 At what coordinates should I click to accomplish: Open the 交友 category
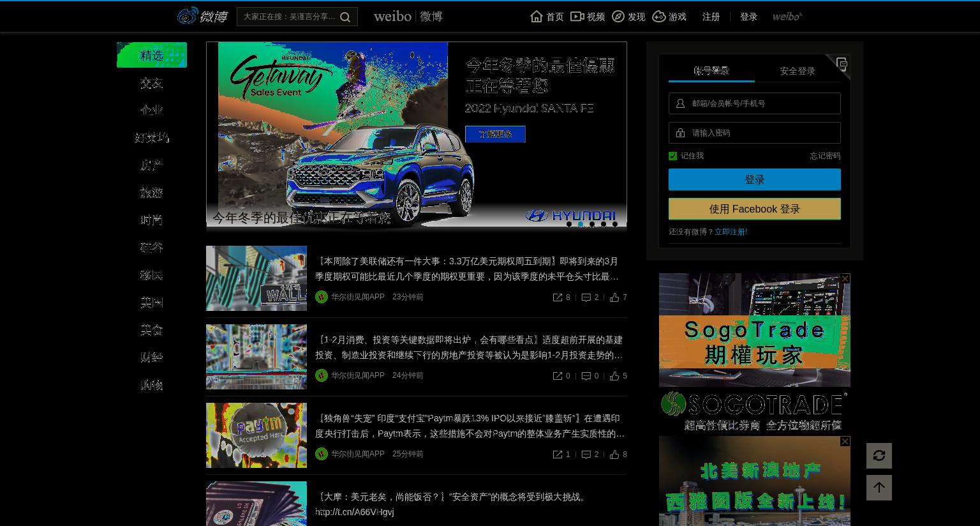(x=152, y=83)
